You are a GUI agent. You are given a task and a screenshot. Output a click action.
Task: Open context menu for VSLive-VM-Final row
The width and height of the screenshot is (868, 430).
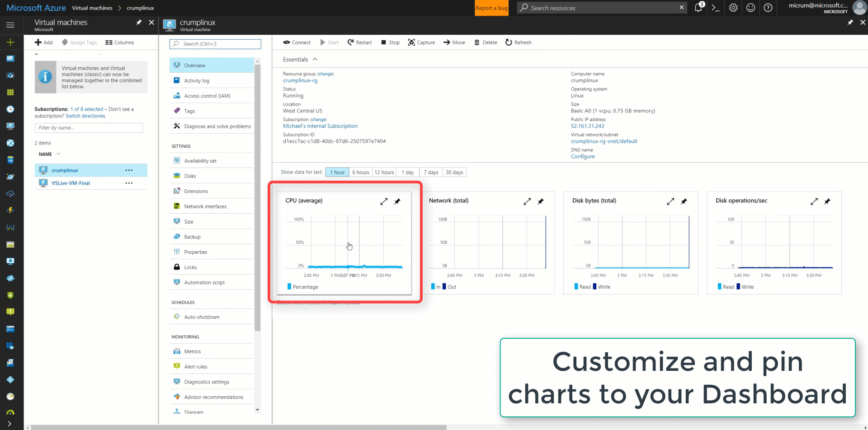pos(129,183)
